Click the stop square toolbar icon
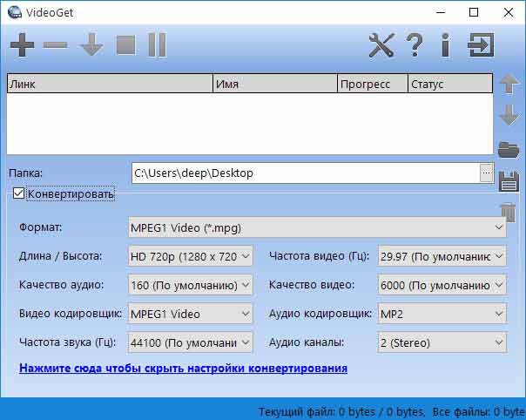 point(125,44)
